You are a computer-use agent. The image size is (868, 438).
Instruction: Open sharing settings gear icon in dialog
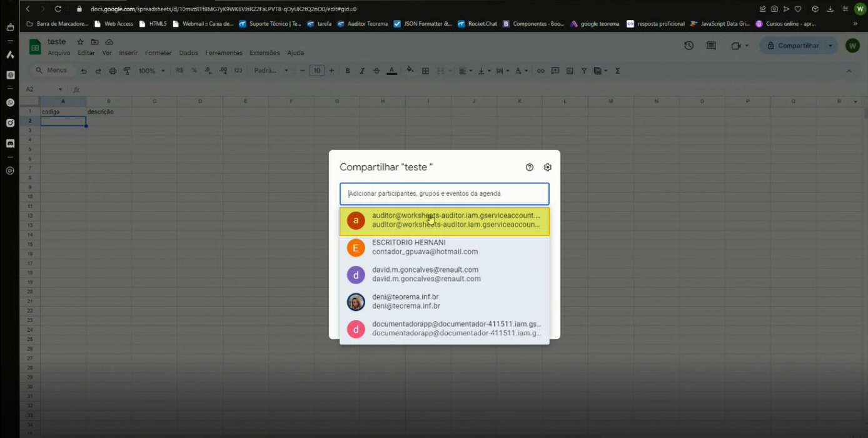(x=548, y=167)
